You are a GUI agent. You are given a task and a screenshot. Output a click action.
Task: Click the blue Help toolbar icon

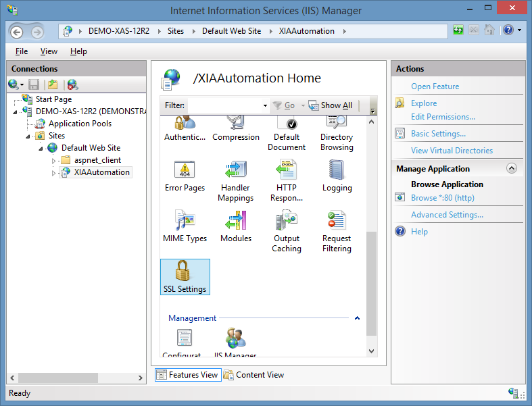508,30
